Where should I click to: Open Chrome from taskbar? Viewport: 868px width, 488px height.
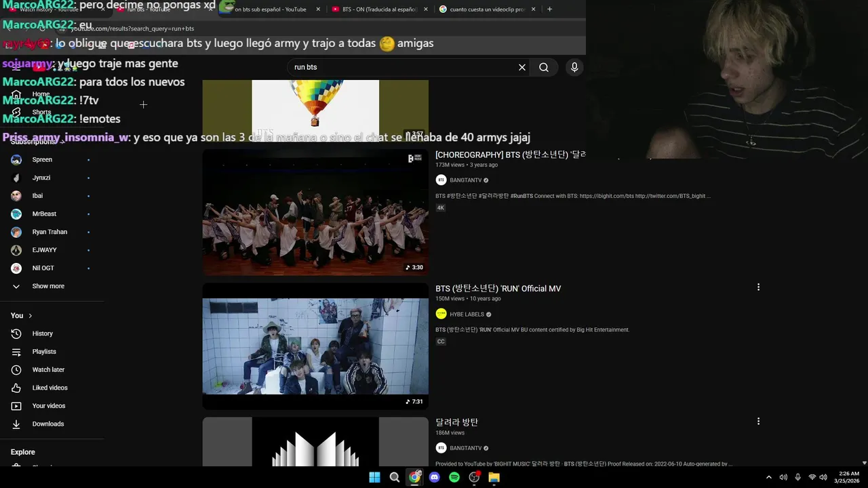414,477
